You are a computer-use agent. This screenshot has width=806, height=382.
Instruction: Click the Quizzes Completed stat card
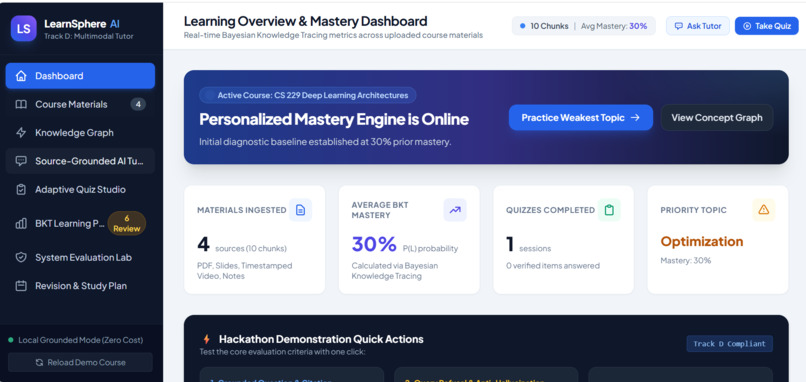563,240
